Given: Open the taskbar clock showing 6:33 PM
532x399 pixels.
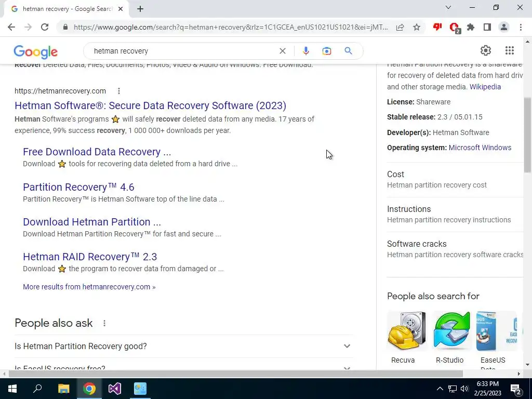Looking at the screenshot, I should [487, 389].
